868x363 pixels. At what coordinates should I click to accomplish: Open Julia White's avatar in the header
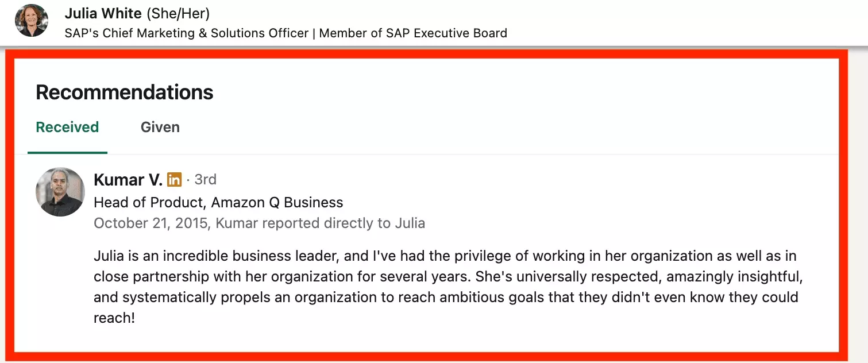tap(32, 20)
